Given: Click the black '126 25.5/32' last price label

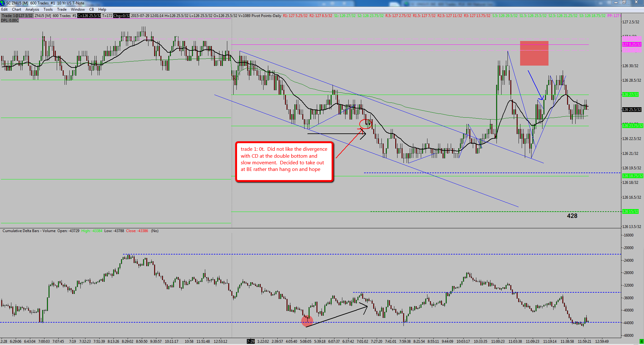Looking at the screenshot, I should [631, 110].
